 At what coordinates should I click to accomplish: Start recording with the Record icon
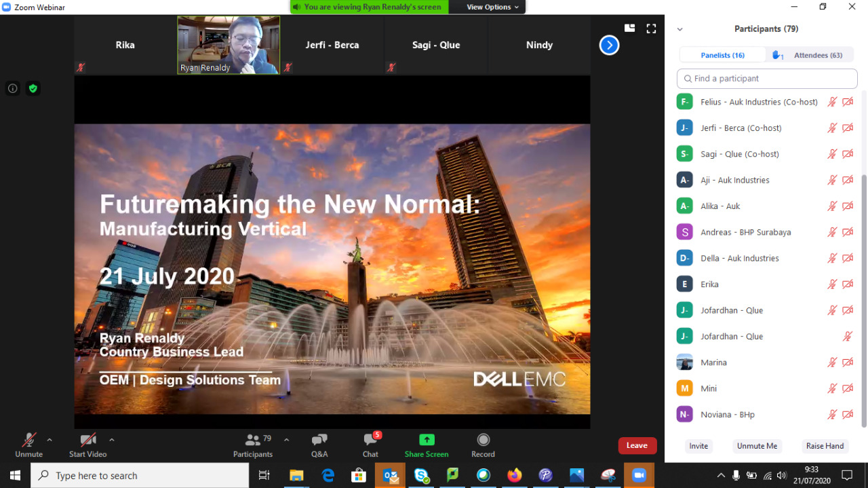pos(483,440)
